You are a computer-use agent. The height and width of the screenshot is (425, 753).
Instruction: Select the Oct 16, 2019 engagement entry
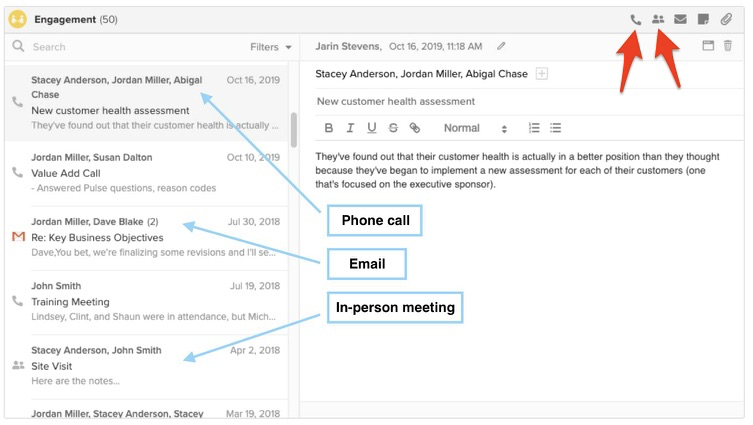click(146, 102)
